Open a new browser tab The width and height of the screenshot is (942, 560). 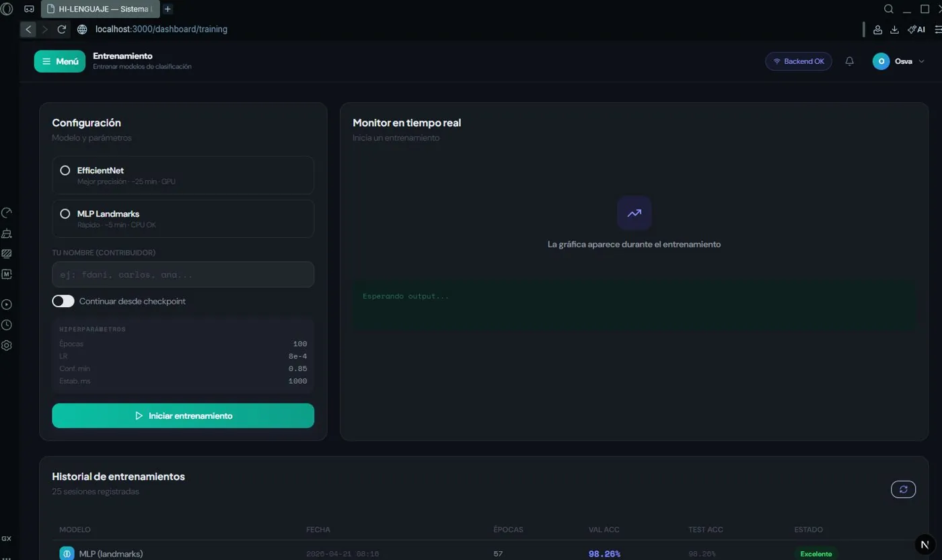tap(168, 9)
